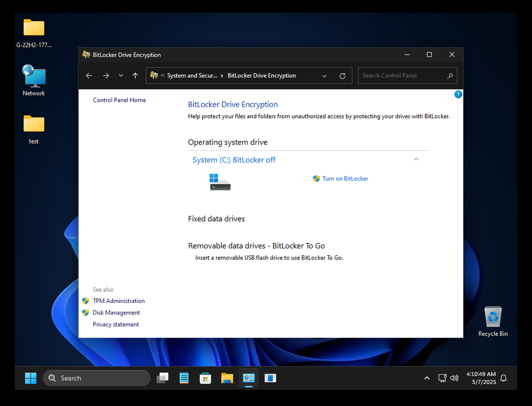Open the clock showing 4:10:49 AM
Image resolution: width=532 pixels, height=406 pixels.
481,378
